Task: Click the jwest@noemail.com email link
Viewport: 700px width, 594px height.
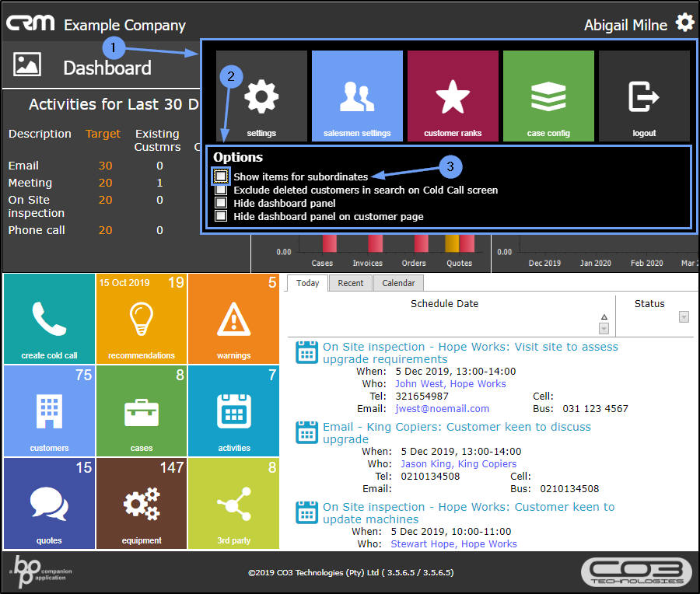Action: [x=442, y=409]
